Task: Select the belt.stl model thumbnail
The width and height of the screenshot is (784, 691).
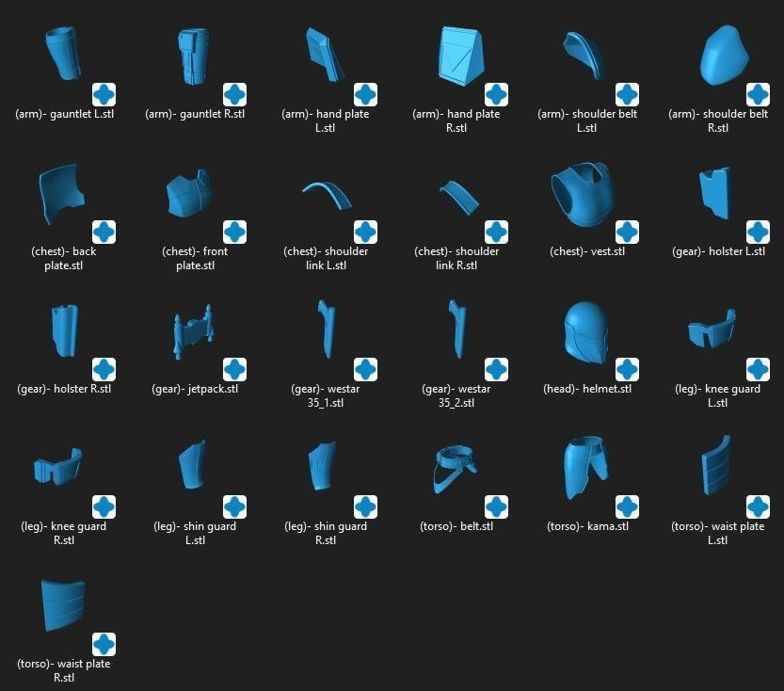Action: [x=455, y=469]
